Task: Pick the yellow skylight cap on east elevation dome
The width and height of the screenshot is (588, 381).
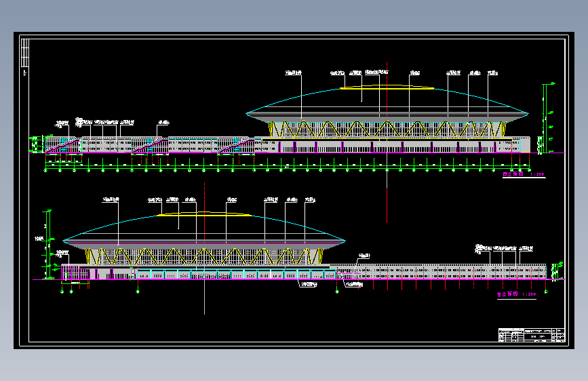Action: click(x=204, y=214)
